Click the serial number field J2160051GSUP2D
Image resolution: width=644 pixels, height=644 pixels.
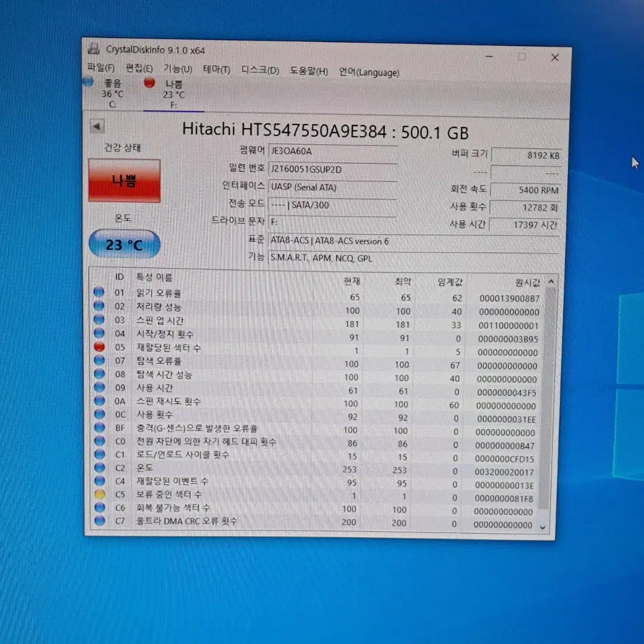pos(333,169)
